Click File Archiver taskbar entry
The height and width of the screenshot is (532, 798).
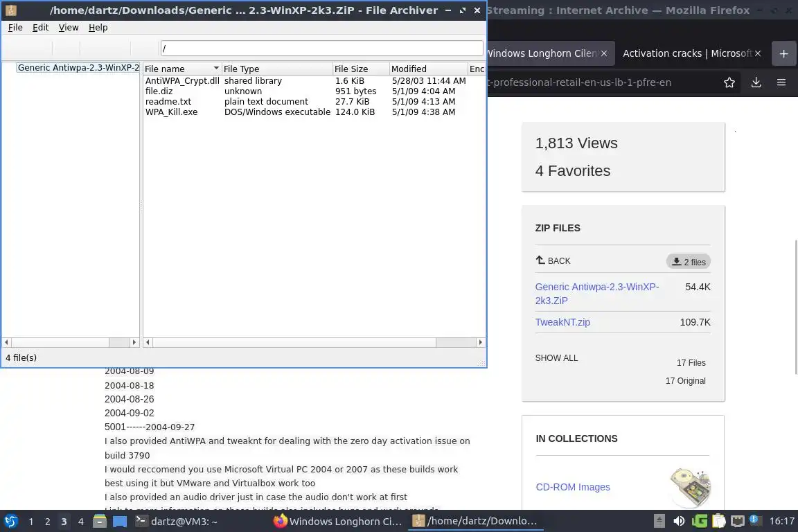[475, 522]
